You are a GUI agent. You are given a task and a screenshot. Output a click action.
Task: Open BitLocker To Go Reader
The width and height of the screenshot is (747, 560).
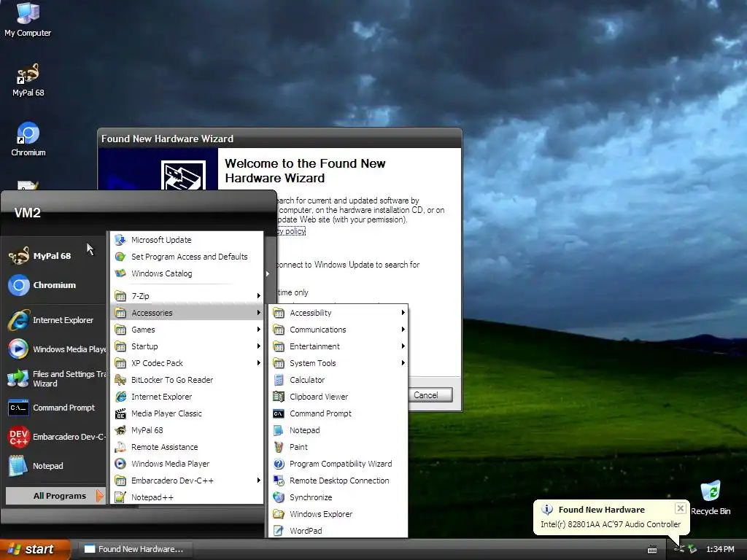187,380
